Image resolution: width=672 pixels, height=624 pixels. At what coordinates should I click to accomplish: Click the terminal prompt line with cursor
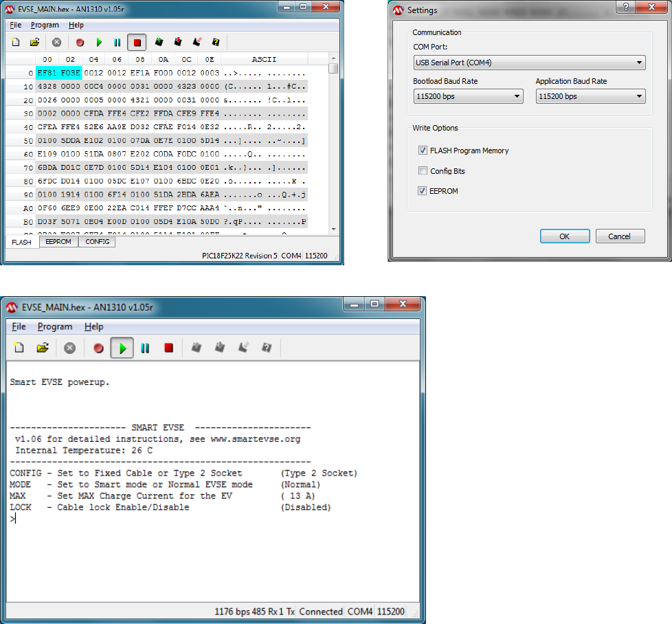pyautogui.click(x=13, y=519)
